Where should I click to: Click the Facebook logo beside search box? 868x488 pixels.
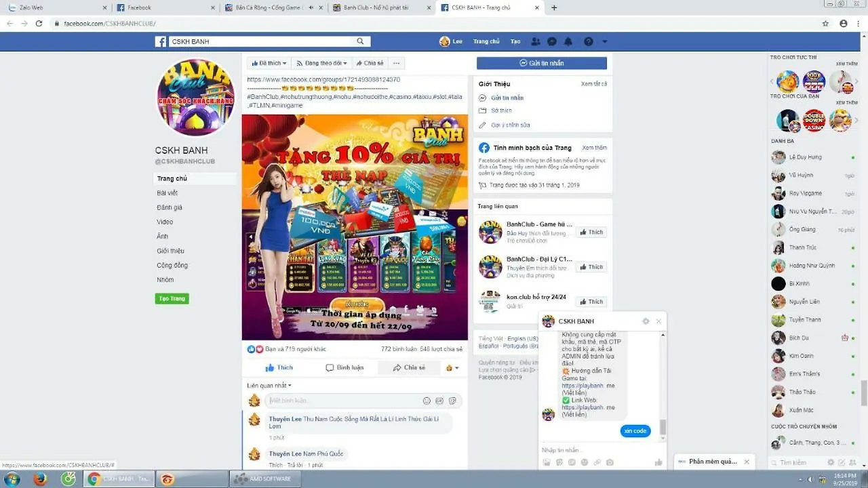tap(161, 41)
